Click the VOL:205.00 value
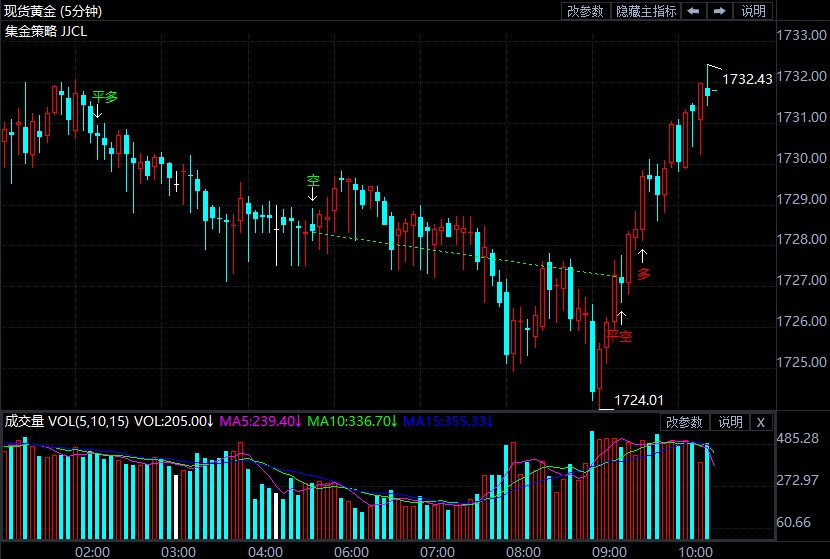 (x=174, y=421)
